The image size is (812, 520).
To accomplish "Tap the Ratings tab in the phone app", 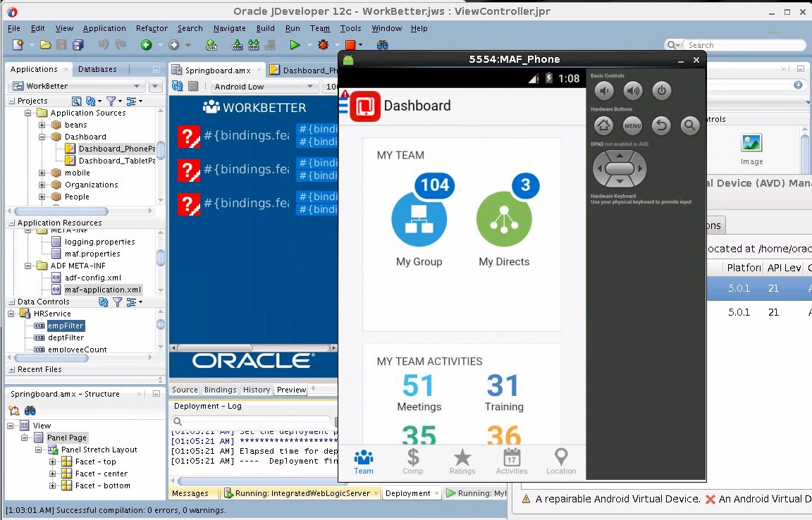I will tap(462, 461).
